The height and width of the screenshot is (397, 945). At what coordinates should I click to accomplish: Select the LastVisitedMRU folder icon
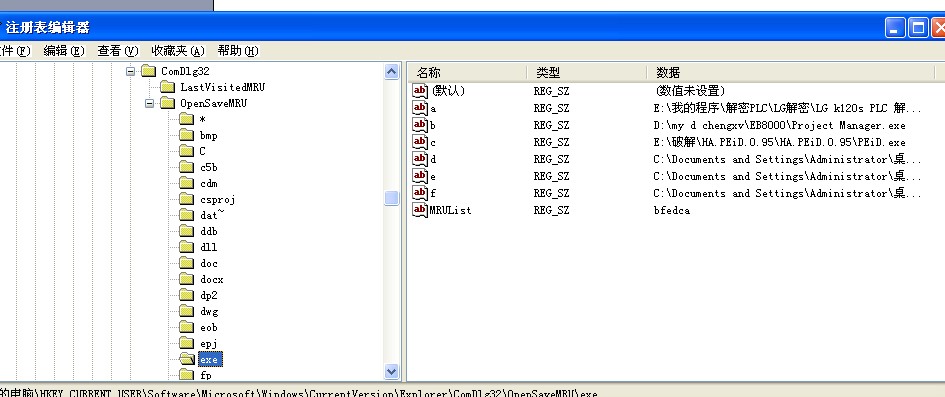click(168, 87)
